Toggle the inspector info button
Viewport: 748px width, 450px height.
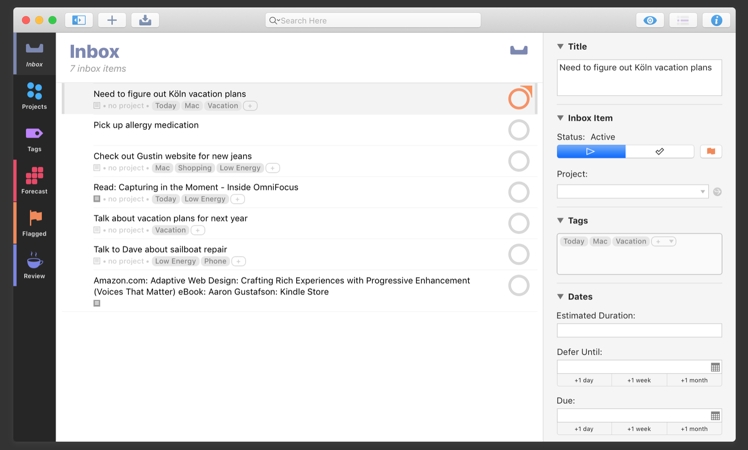pos(716,20)
